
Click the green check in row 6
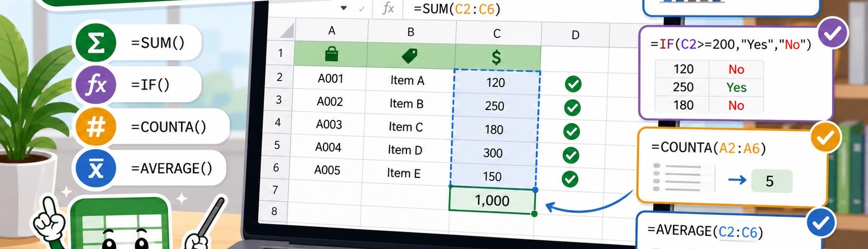570,179
